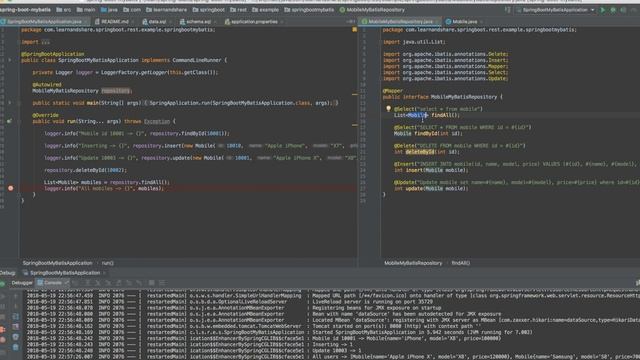Show hidden tabs list in left editor

(x=350, y=22)
